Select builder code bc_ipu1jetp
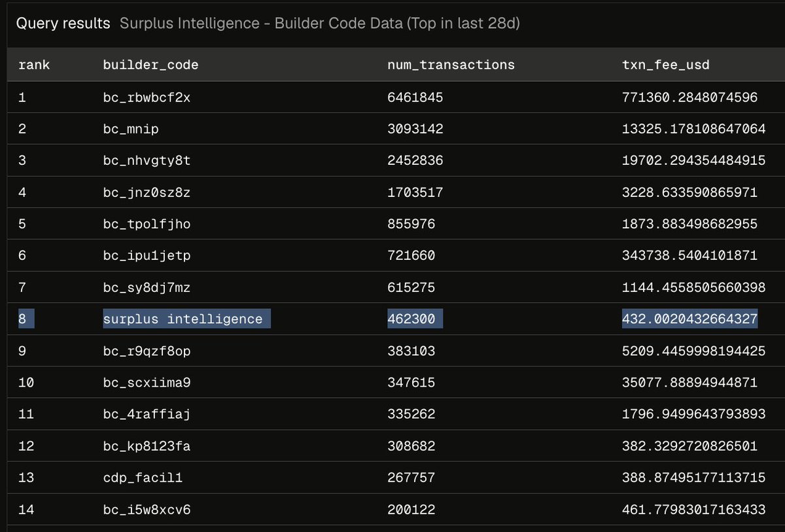Image resolution: width=785 pixels, height=532 pixels. coord(147,255)
